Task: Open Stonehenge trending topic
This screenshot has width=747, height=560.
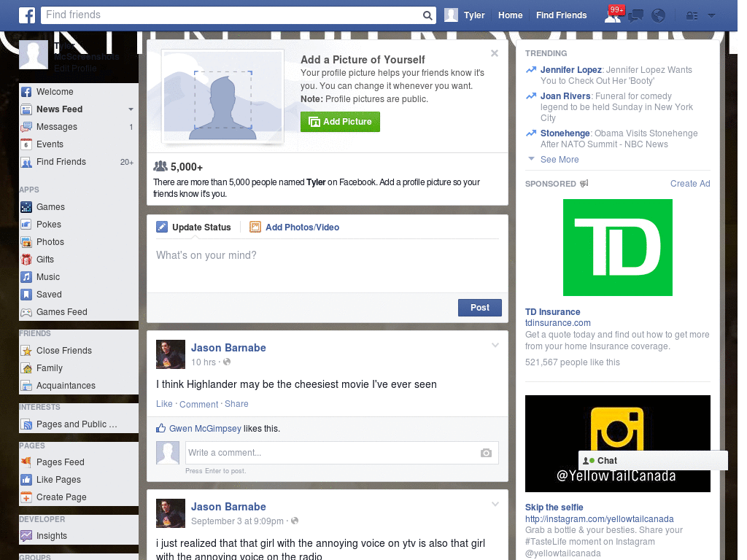Action: coord(565,133)
